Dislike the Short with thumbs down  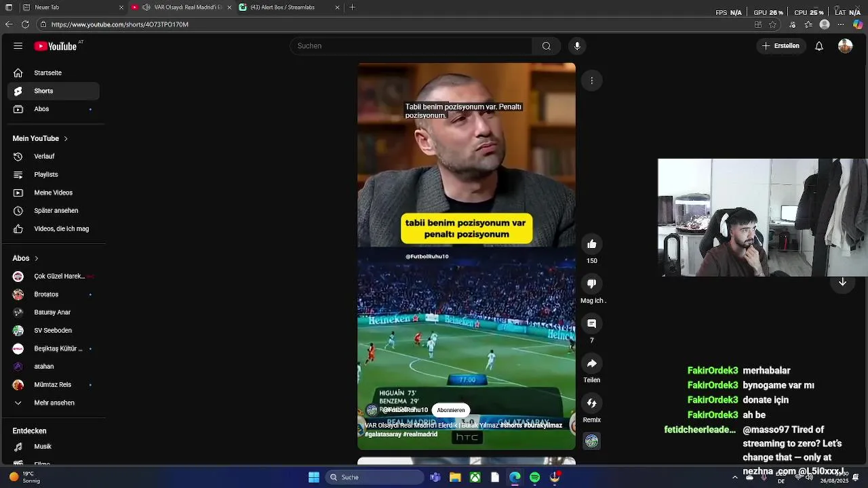pyautogui.click(x=592, y=284)
